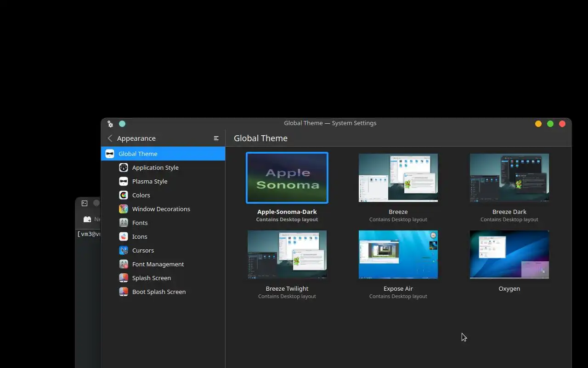This screenshot has height=368, width=588.
Task: Click the Breeze Dark label text
Action: (x=509, y=212)
